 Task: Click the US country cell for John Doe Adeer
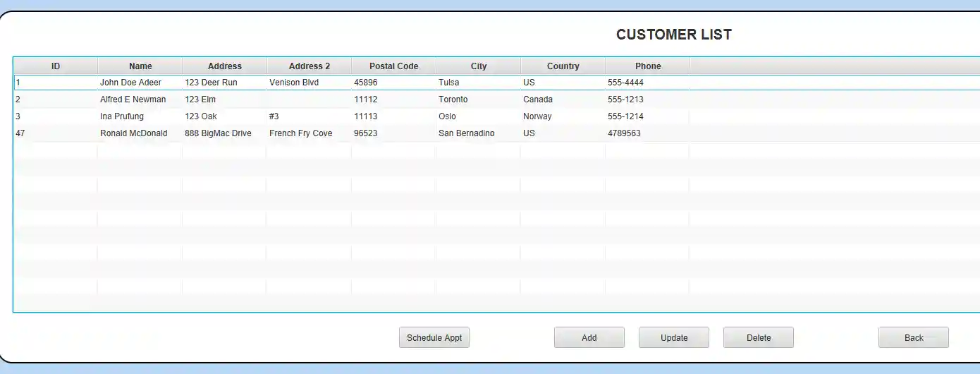click(x=563, y=83)
